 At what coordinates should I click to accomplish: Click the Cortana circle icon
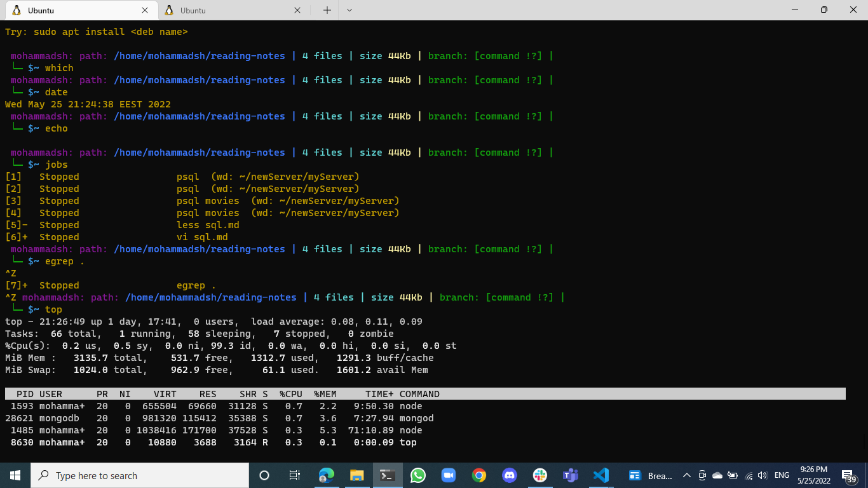point(264,475)
